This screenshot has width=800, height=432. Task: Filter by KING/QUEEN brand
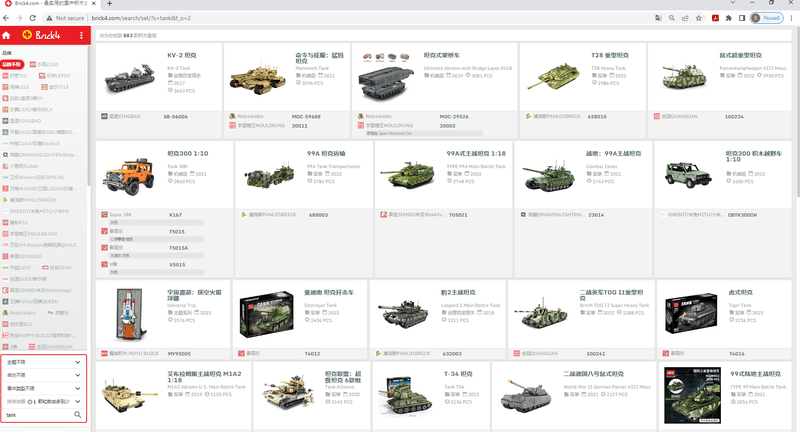[x=30, y=301]
